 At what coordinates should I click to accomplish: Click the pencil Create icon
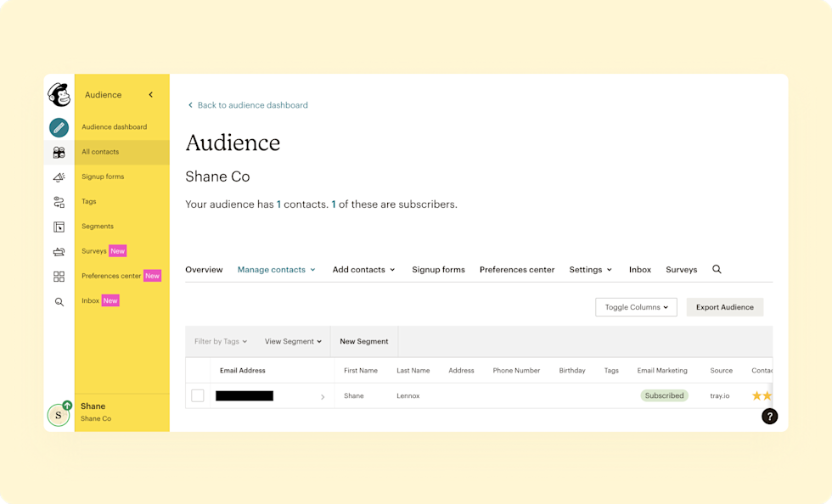(59, 127)
